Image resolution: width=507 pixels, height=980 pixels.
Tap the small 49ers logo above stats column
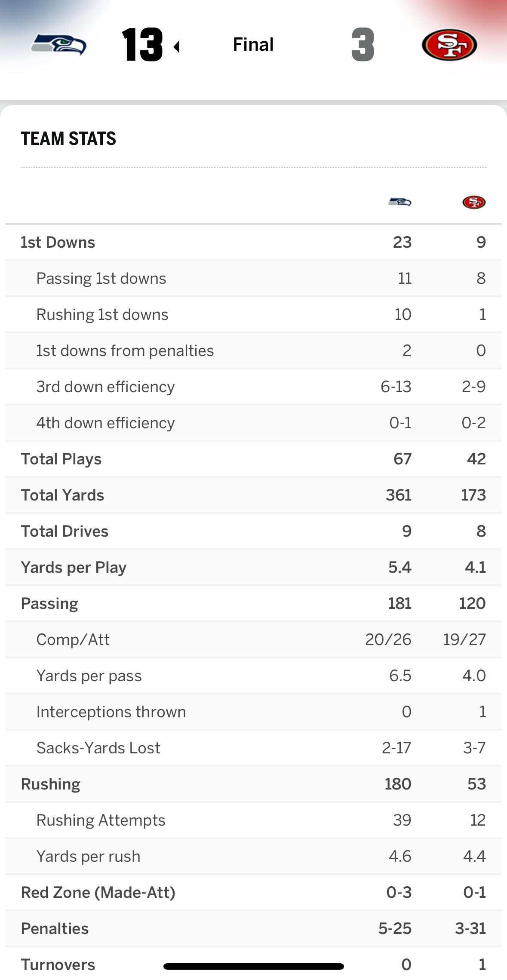click(x=474, y=202)
